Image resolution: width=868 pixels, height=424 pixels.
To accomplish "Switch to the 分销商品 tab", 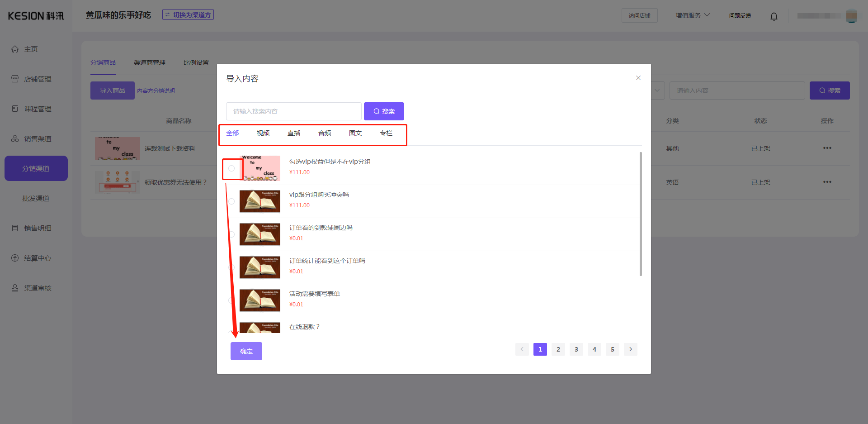I will pyautogui.click(x=103, y=62).
